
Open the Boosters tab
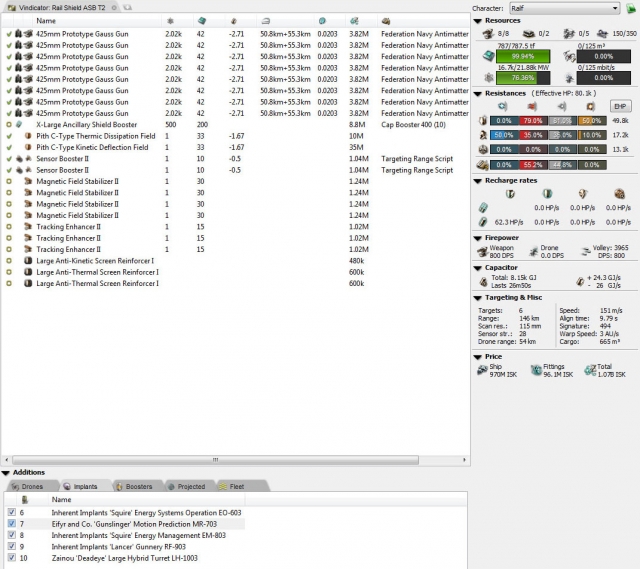[133, 486]
